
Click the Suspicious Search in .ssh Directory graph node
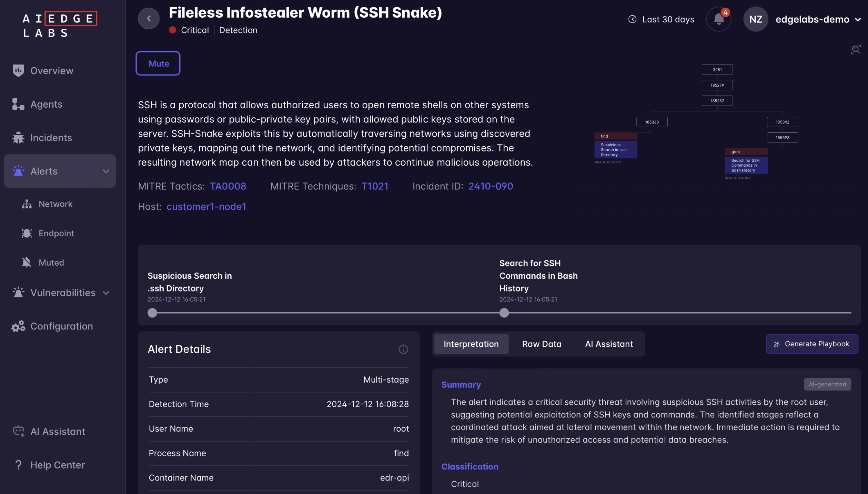click(x=615, y=150)
